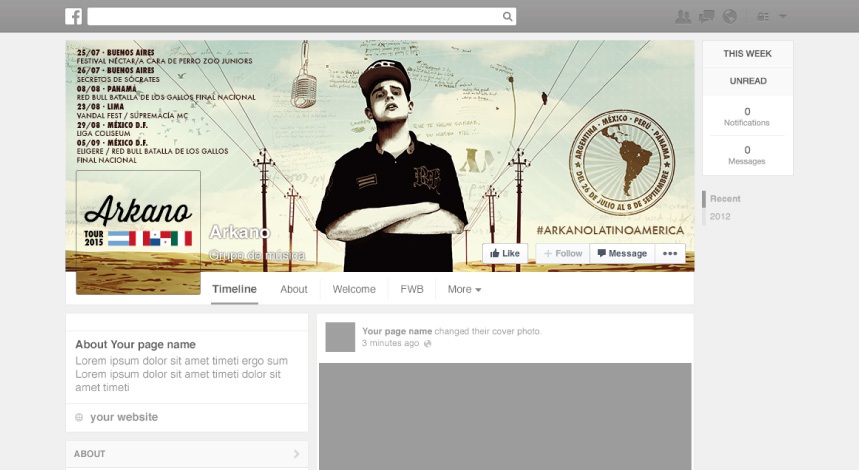The height and width of the screenshot is (470, 859).
Task: Click the public globe icon next to post time
Action: point(428,343)
